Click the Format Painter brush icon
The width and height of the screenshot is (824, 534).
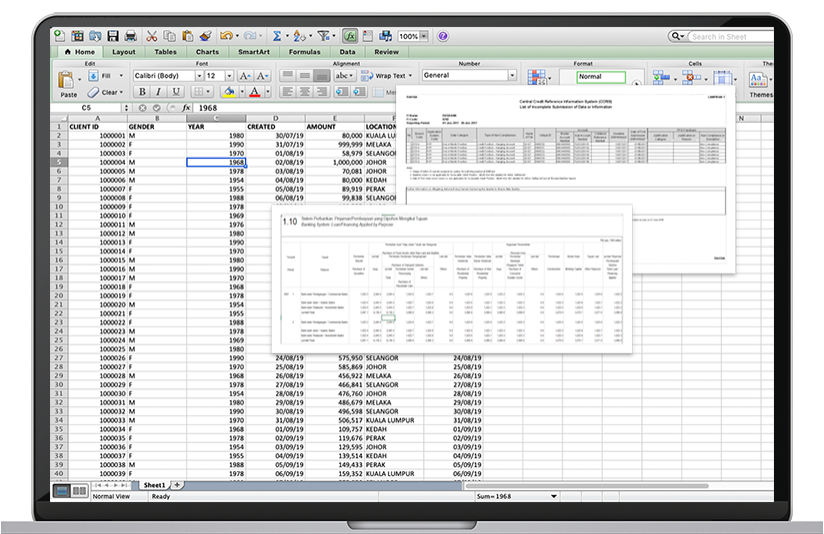point(206,36)
